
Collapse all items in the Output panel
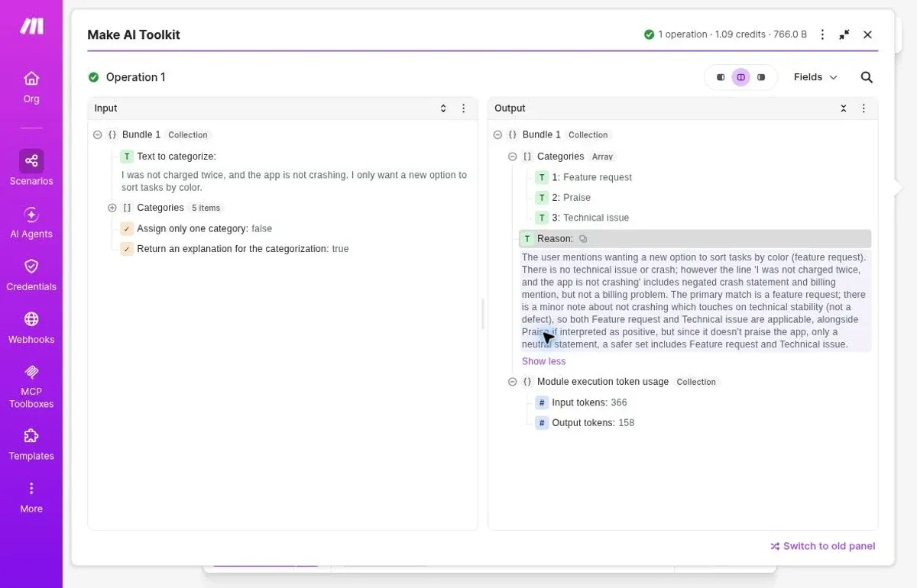tap(844, 108)
